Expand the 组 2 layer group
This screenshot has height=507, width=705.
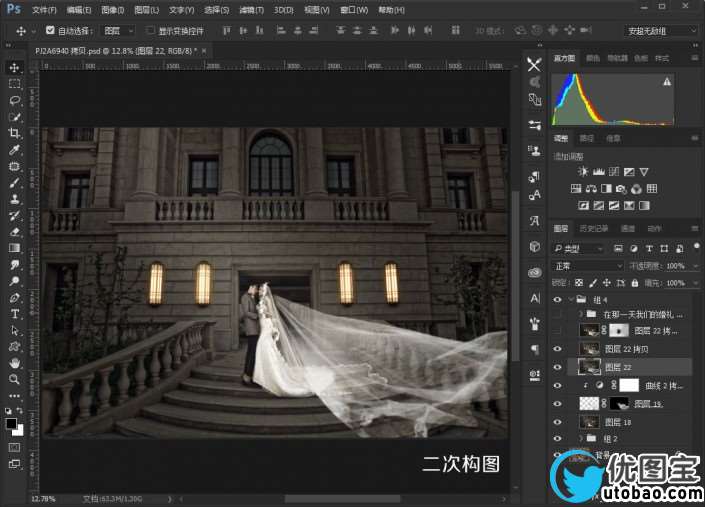point(582,439)
